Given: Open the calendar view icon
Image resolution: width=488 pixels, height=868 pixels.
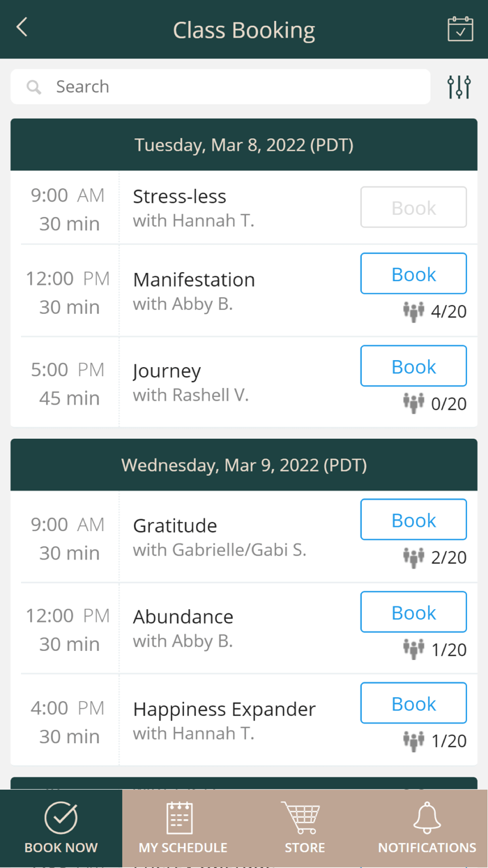Looking at the screenshot, I should pyautogui.click(x=460, y=29).
